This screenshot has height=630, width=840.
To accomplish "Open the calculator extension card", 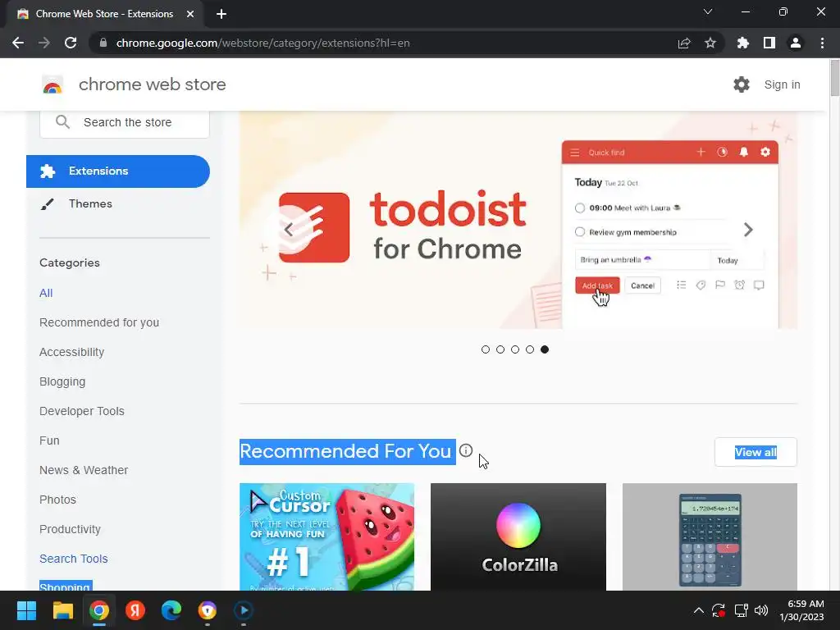I will point(710,536).
